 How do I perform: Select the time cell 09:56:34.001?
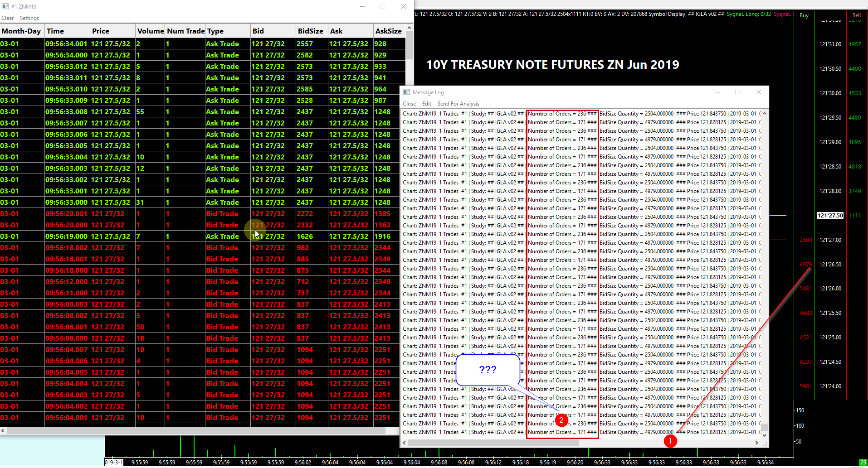(66, 44)
